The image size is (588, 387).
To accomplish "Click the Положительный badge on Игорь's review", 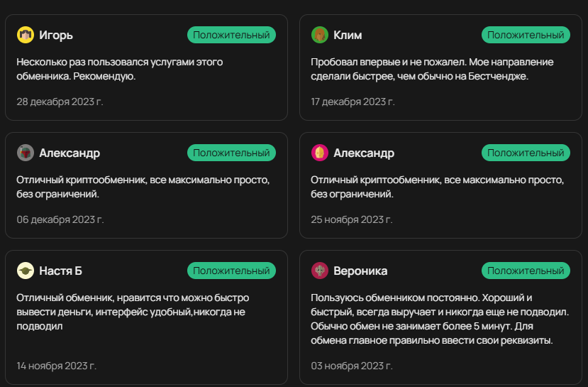I will (x=231, y=35).
